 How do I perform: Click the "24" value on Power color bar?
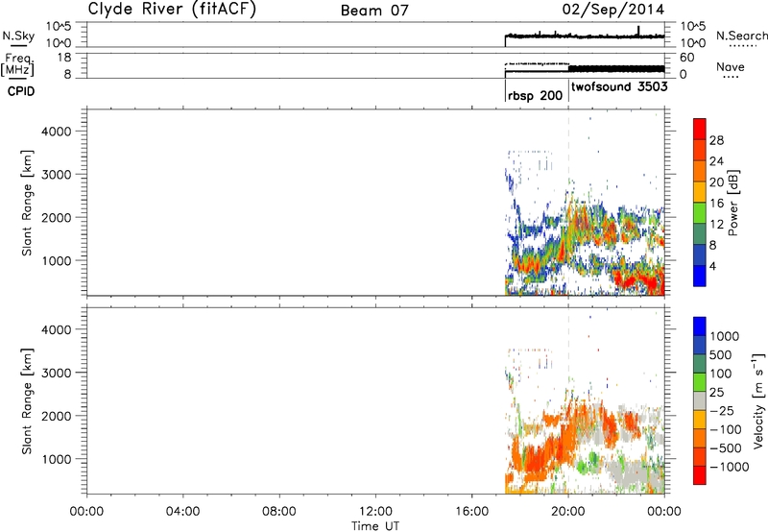click(x=716, y=161)
